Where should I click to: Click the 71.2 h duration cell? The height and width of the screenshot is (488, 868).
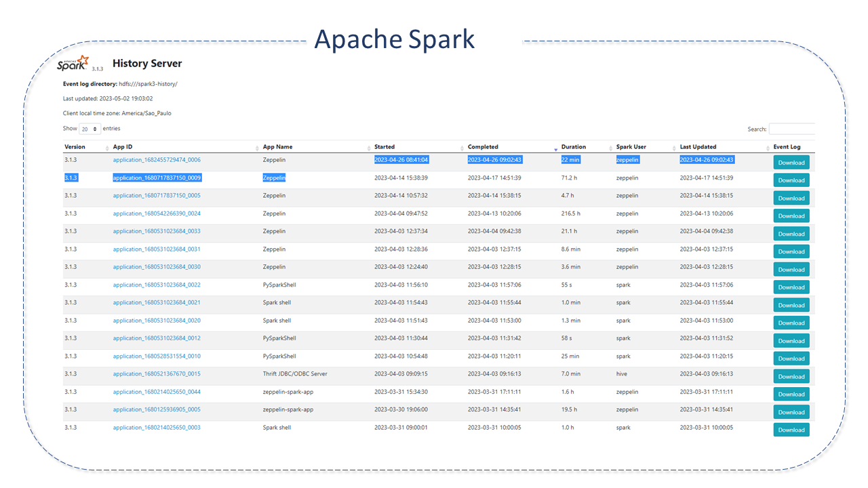tap(570, 178)
